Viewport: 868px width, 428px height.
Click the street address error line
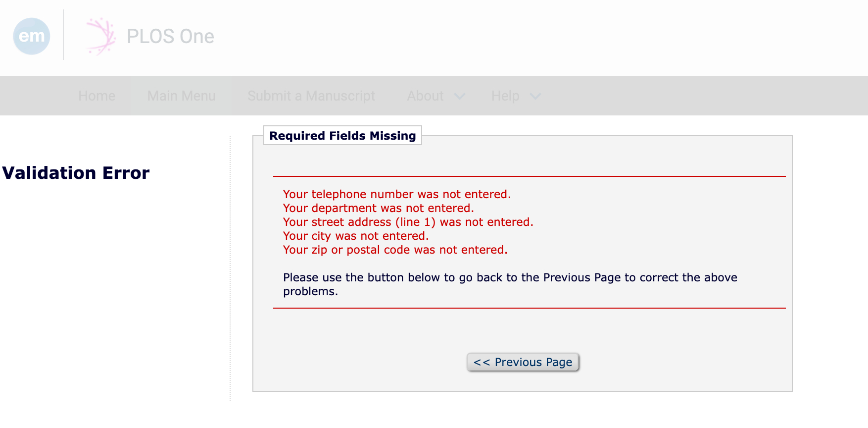click(408, 222)
